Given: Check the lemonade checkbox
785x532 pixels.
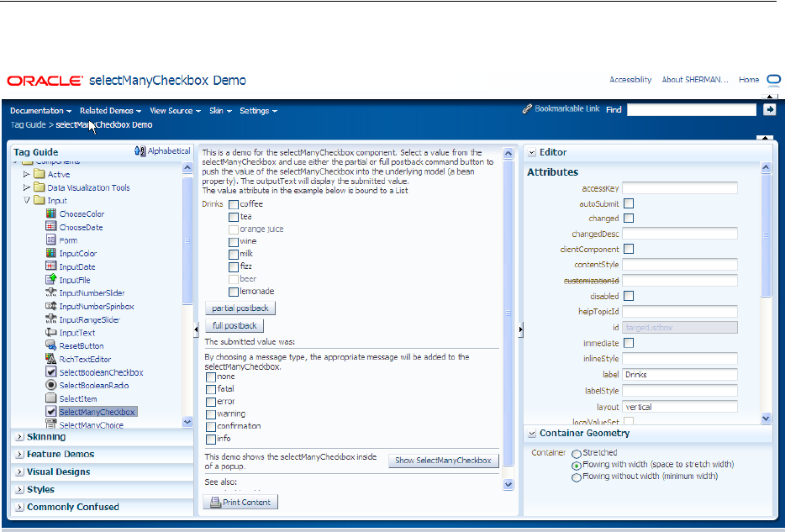Looking at the screenshot, I should click(234, 292).
